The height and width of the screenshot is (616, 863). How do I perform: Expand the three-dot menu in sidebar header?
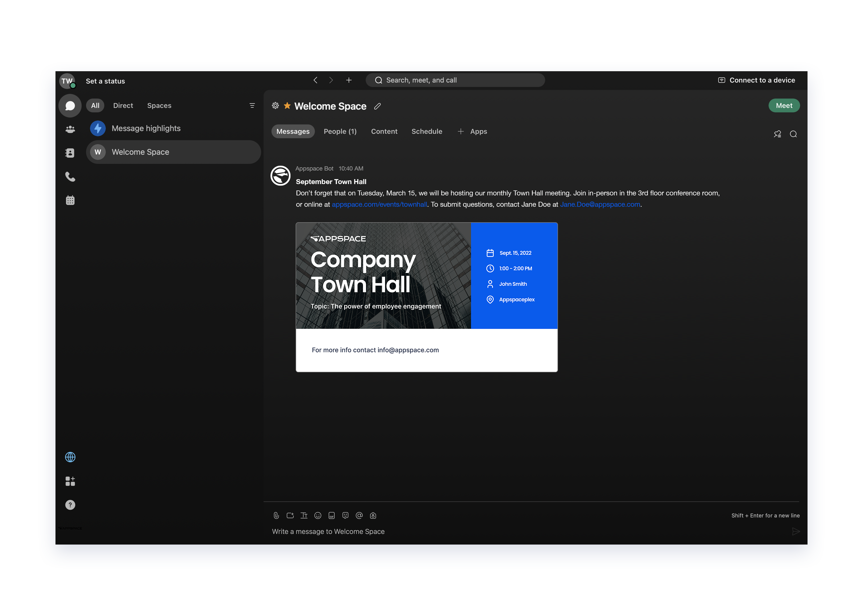point(252,105)
